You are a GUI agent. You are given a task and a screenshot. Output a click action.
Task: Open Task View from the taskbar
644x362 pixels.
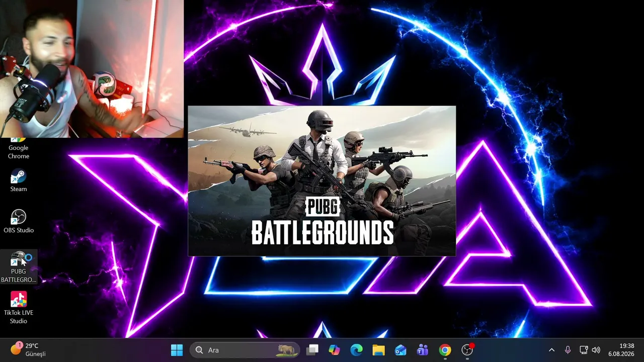[x=313, y=350]
